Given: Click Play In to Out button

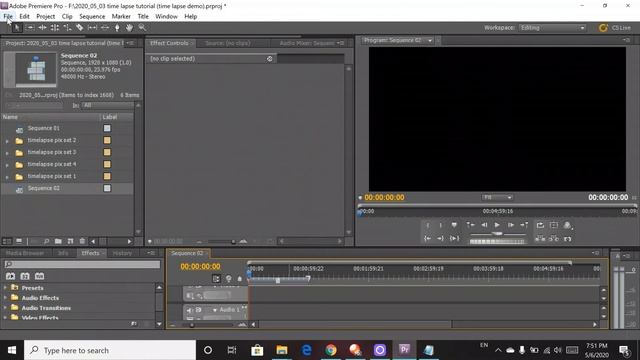Looking at the screenshot, I should pyautogui.click(x=454, y=238).
